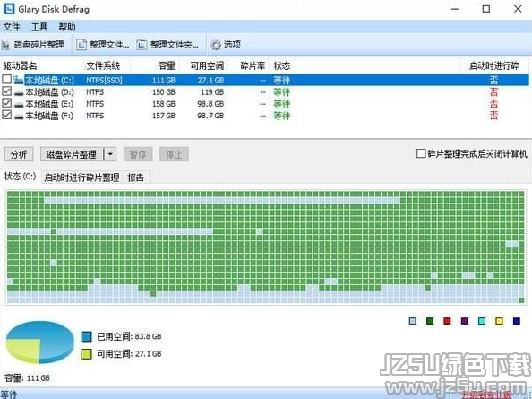Click the 暂停 button
This screenshot has width=532, height=399.
(138, 154)
